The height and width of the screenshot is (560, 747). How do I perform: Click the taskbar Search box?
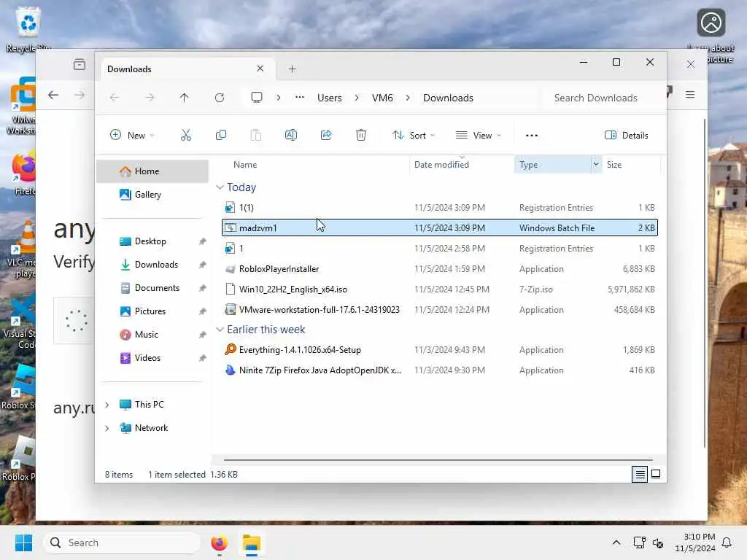point(122,542)
